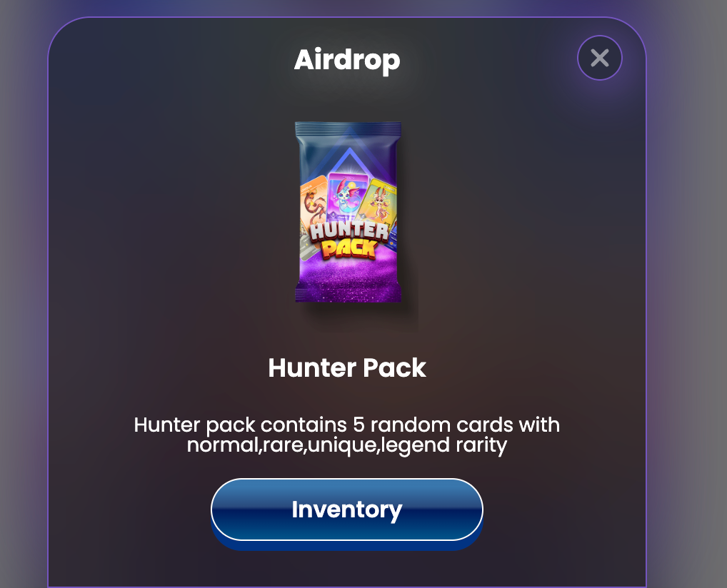Click the Hunter Pack name heading
This screenshot has height=588, width=727.
pos(347,368)
